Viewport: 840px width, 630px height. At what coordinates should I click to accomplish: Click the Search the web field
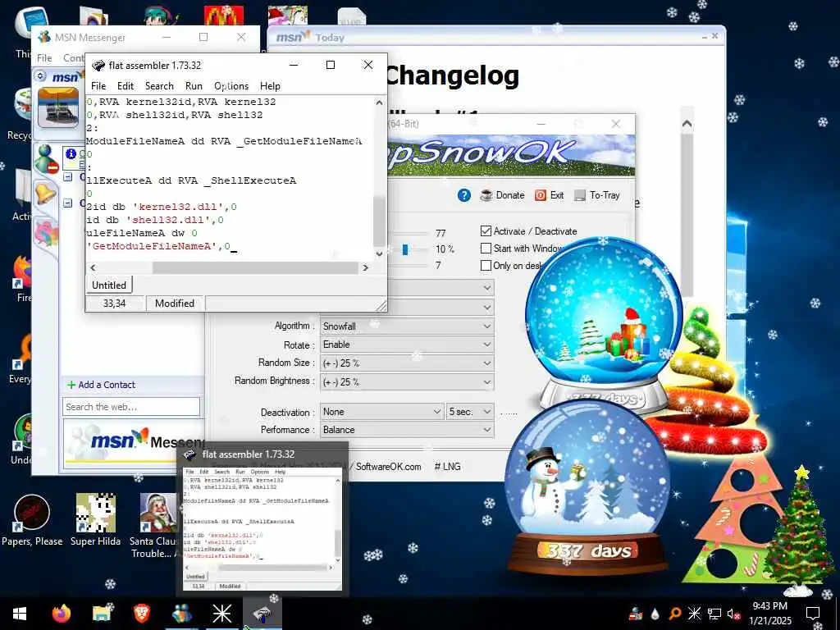click(x=131, y=407)
